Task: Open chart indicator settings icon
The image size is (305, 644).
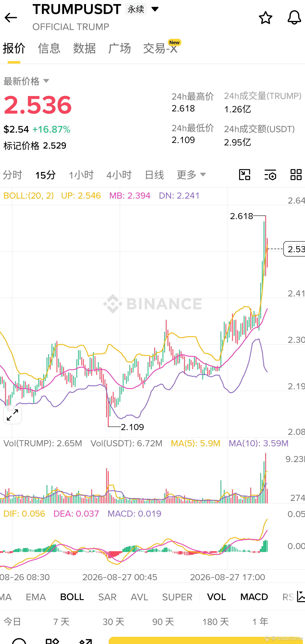Action: [x=270, y=174]
